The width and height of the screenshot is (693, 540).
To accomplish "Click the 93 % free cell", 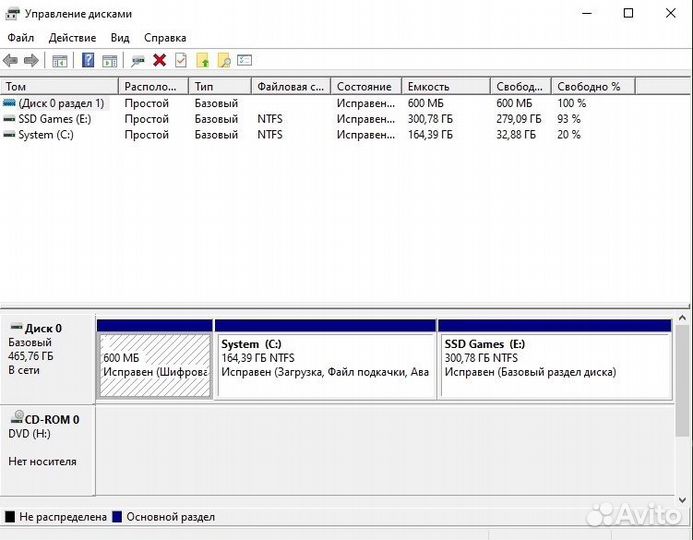I will tap(569, 119).
